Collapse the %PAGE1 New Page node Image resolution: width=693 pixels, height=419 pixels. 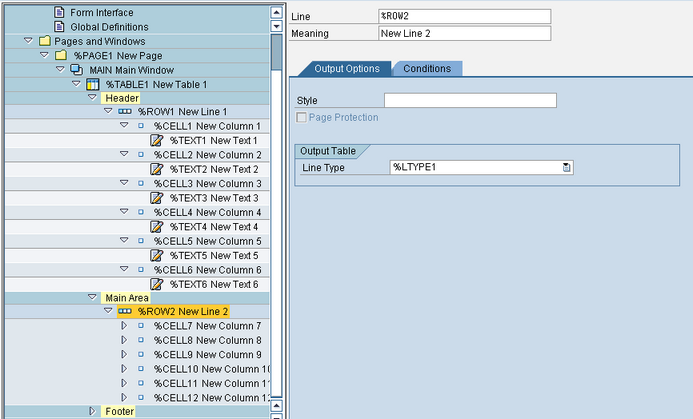click(x=44, y=55)
